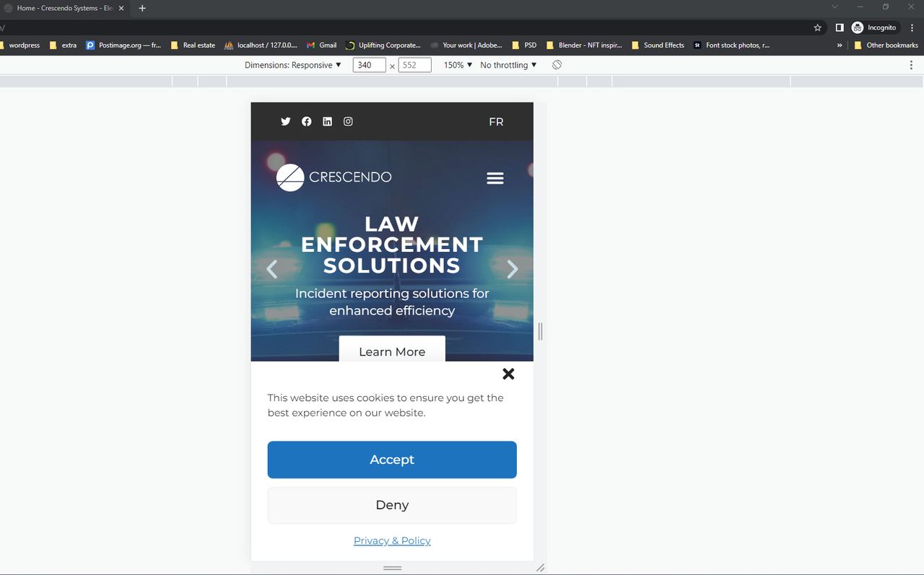Open the Sound Effects bookmarks folder

click(658, 45)
